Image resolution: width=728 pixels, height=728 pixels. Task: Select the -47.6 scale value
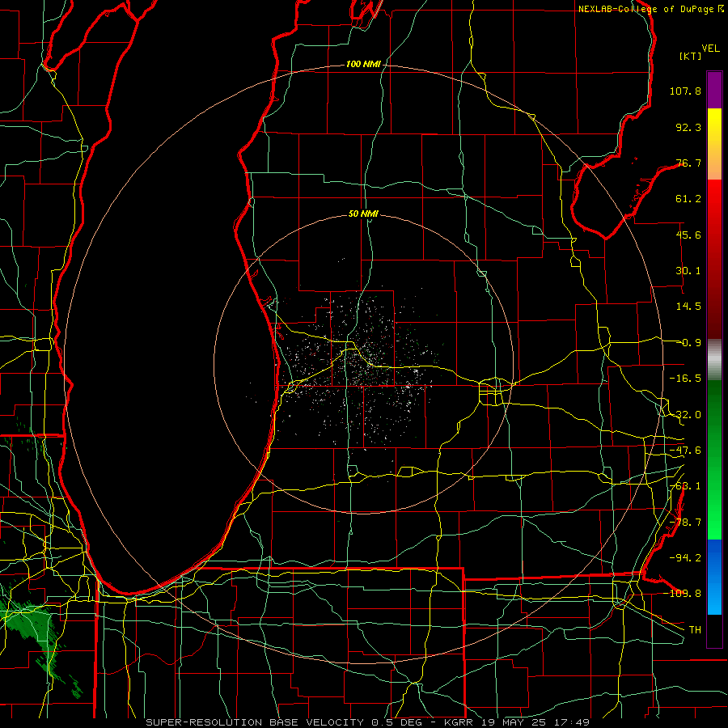pyautogui.click(x=685, y=451)
